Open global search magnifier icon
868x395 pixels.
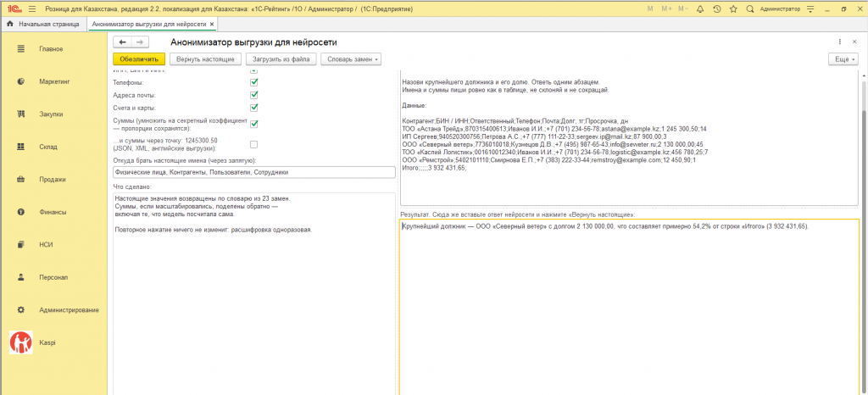750,9
